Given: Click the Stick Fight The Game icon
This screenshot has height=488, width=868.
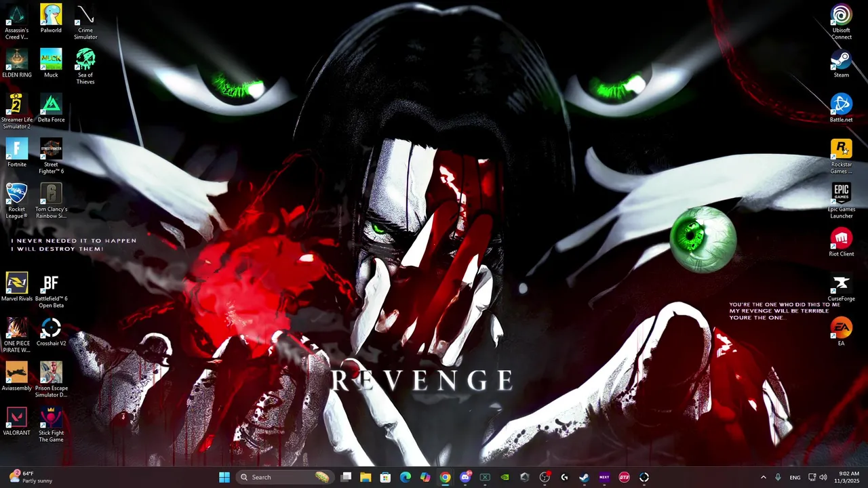Looking at the screenshot, I should 51,424.
